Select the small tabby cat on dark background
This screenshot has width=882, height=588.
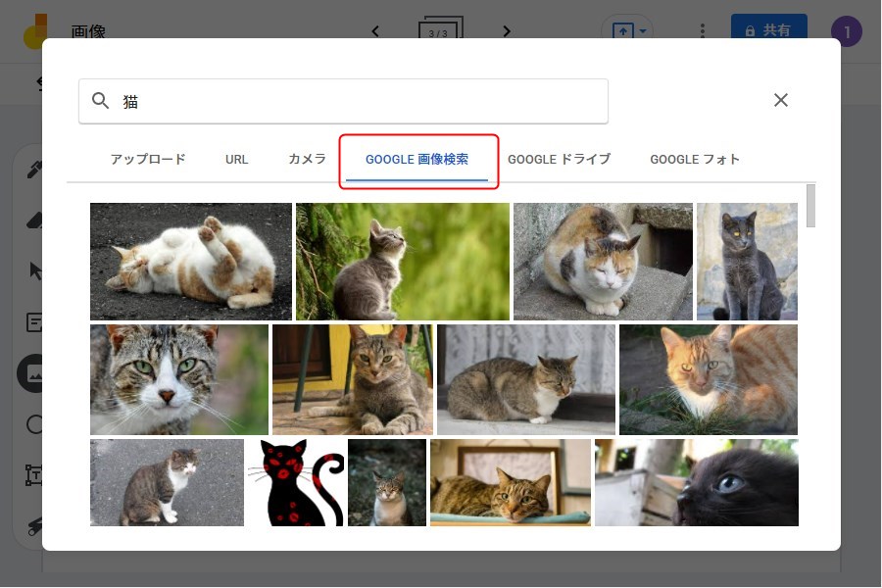(387, 483)
